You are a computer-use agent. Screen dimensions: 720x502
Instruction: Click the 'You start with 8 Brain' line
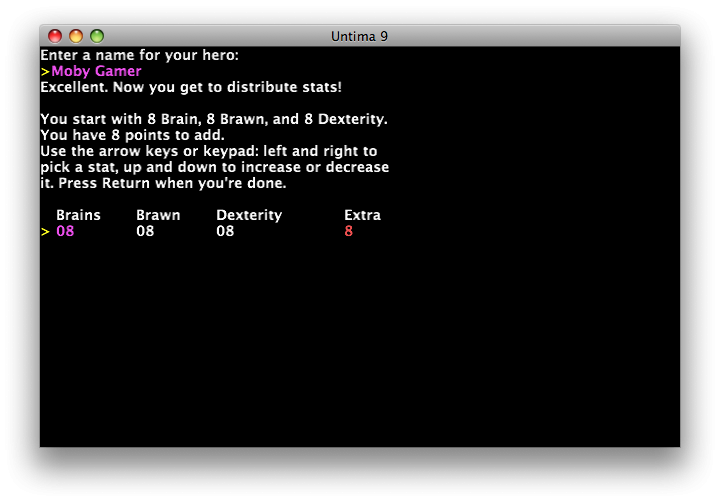[213, 119]
